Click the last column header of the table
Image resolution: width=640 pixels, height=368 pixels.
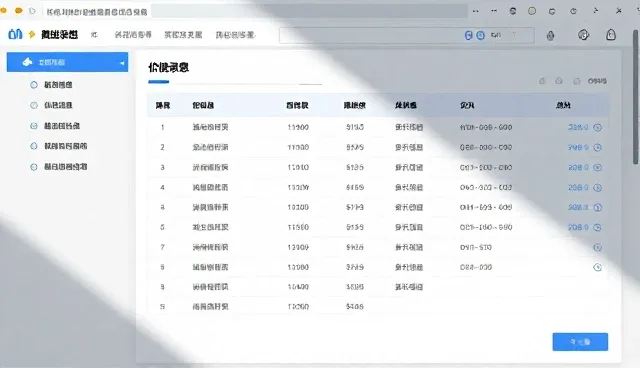(x=563, y=105)
